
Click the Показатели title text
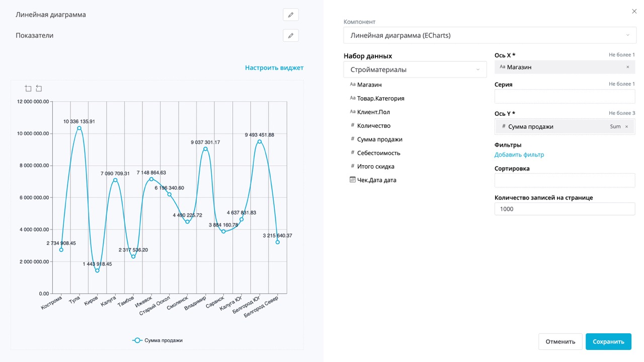tap(35, 36)
